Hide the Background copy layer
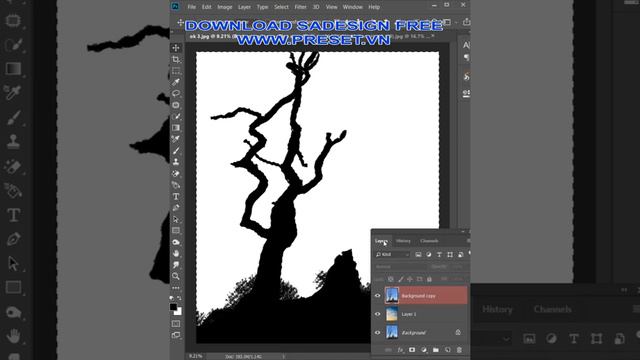This screenshot has width=640, height=360. pos(378,296)
